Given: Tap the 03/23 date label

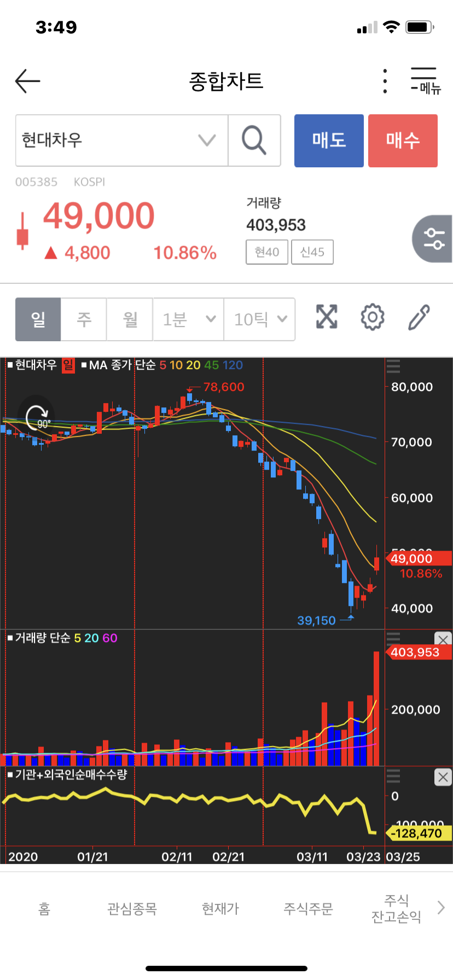Looking at the screenshot, I should point(363,857).
